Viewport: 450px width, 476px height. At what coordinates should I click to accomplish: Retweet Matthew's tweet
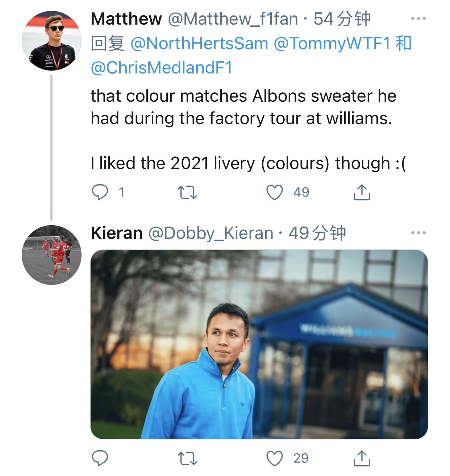pos(187,193)
